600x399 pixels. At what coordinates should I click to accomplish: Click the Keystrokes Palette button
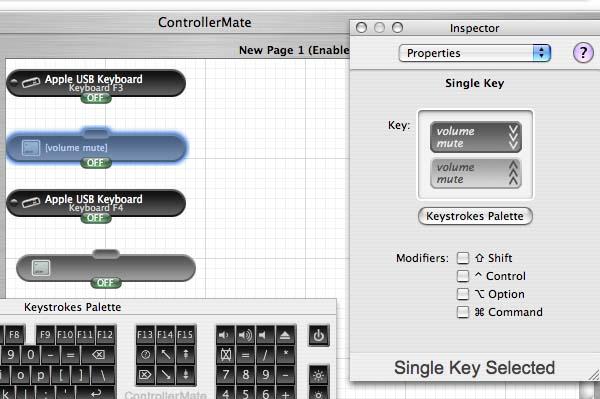coord(475,216)
